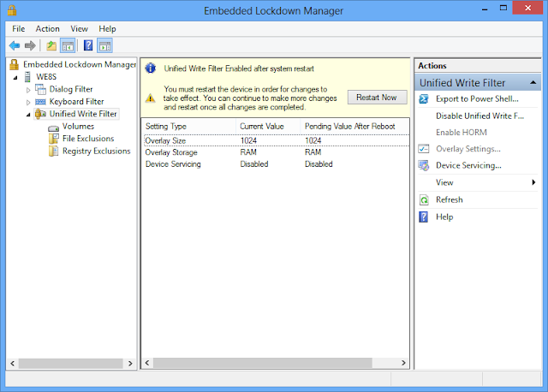The image size is (548, 392).
Task: Select the Overlay Size row
Action: [276, 140]
